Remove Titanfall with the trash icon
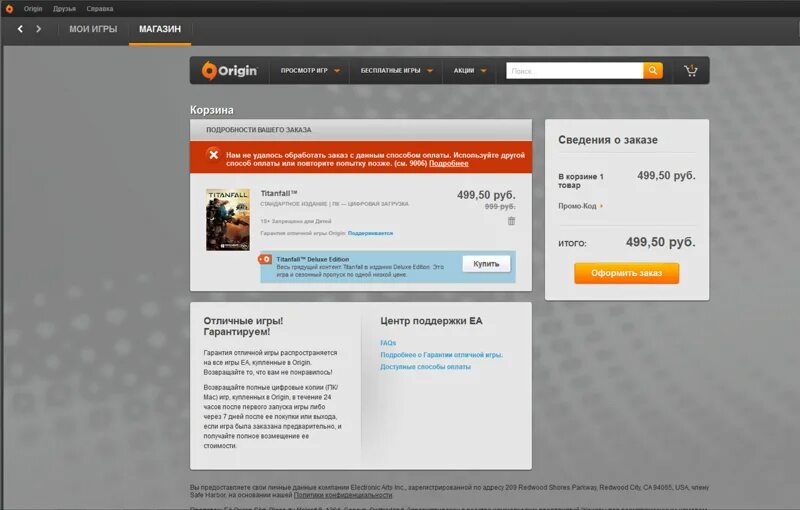 (x=511, y=221)
